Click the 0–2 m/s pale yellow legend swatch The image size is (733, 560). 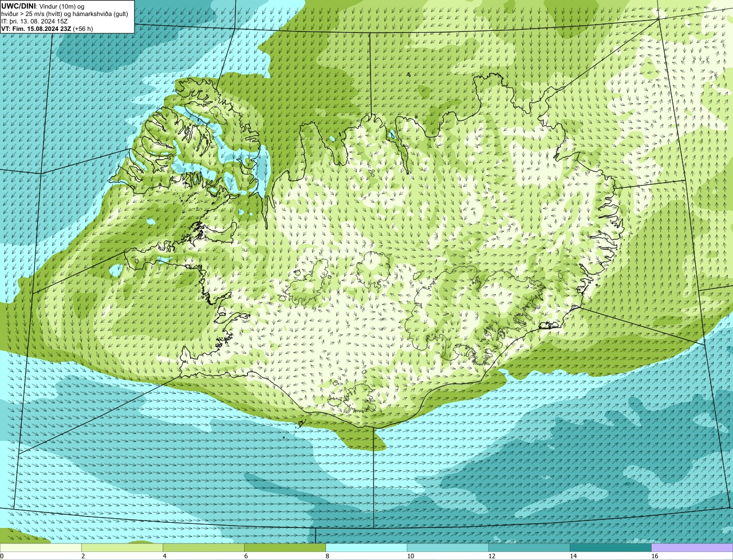[41, 547]
